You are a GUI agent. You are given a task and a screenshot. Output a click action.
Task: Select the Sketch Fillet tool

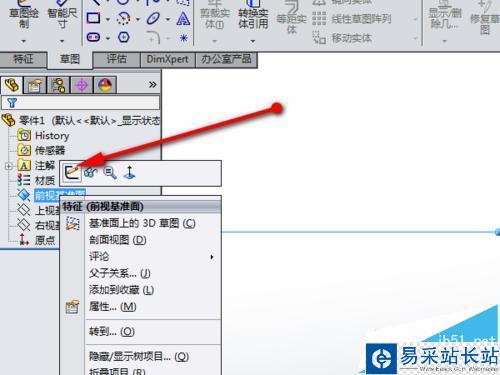coord(153,38)
